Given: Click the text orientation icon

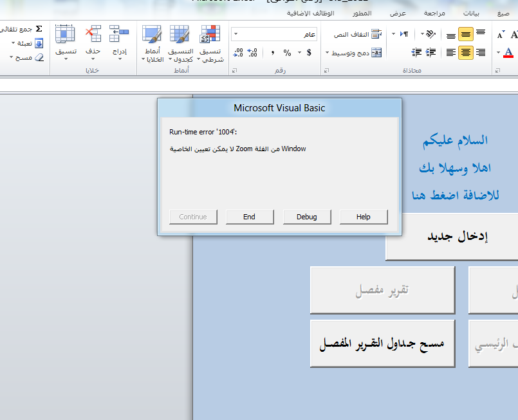Looking at the screenshot, I should point(430,33).
